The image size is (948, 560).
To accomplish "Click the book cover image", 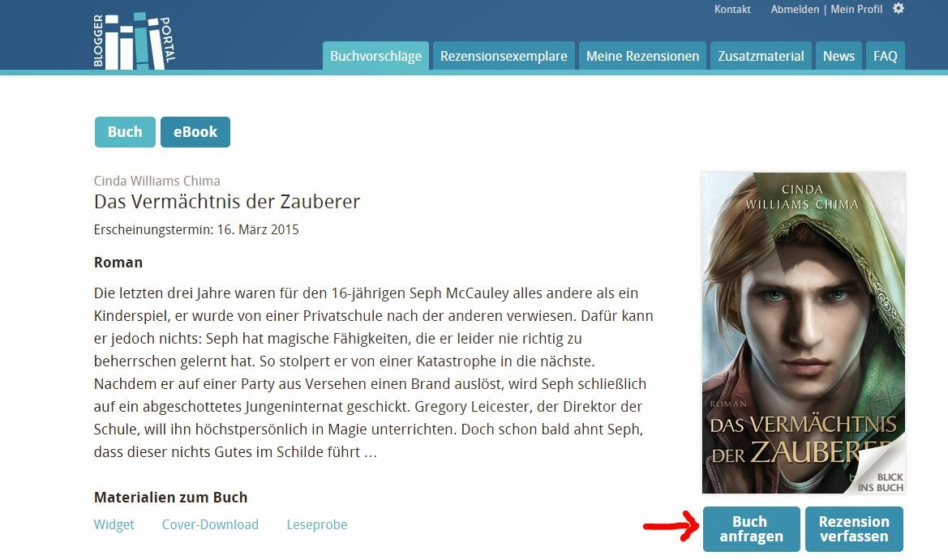I will coord(804,333).
